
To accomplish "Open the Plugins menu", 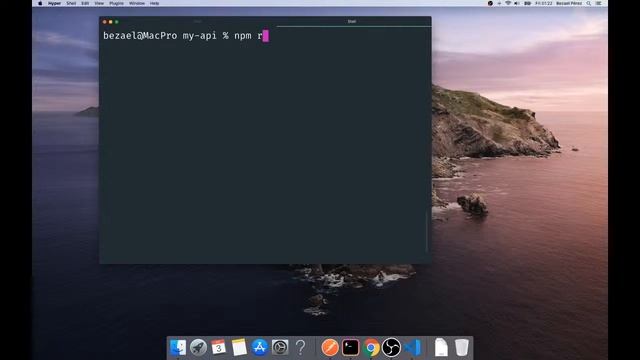I will tap(116, 3).
